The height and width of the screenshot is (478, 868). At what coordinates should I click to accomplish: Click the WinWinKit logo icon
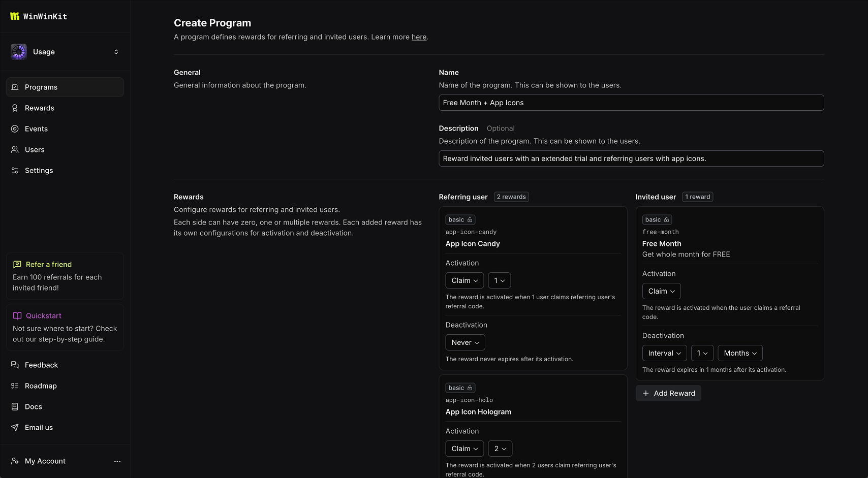pos(15,16)
